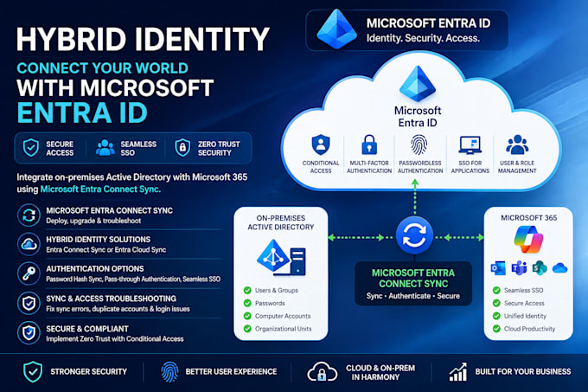Click the BETTER USER EXPERIENCE footer label

pos(231,372)
